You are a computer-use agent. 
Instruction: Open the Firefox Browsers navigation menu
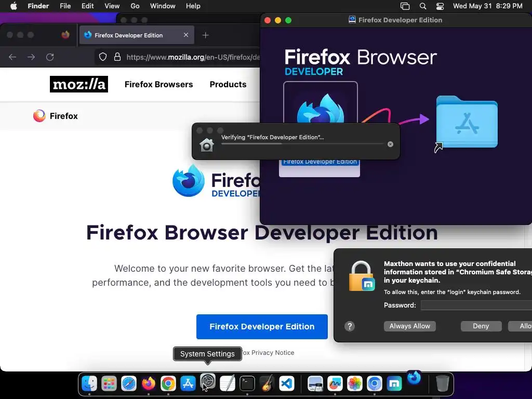click(159, 85)
